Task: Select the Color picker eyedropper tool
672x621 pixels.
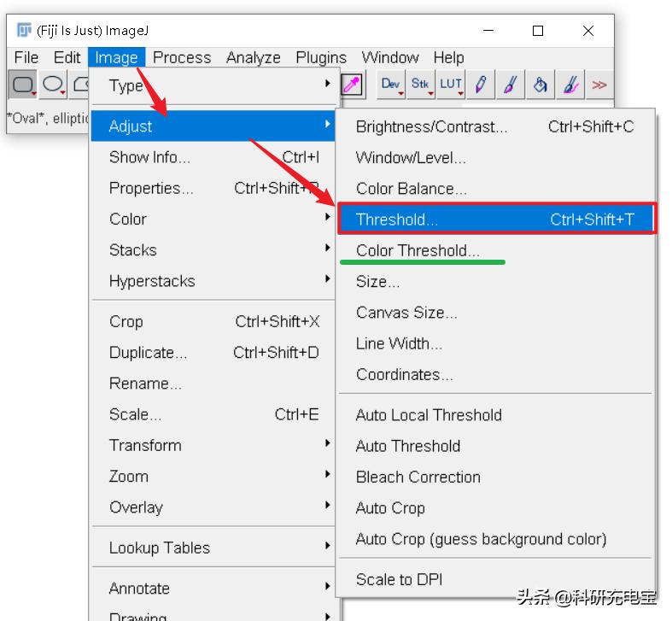Action: tap(353, 85)
